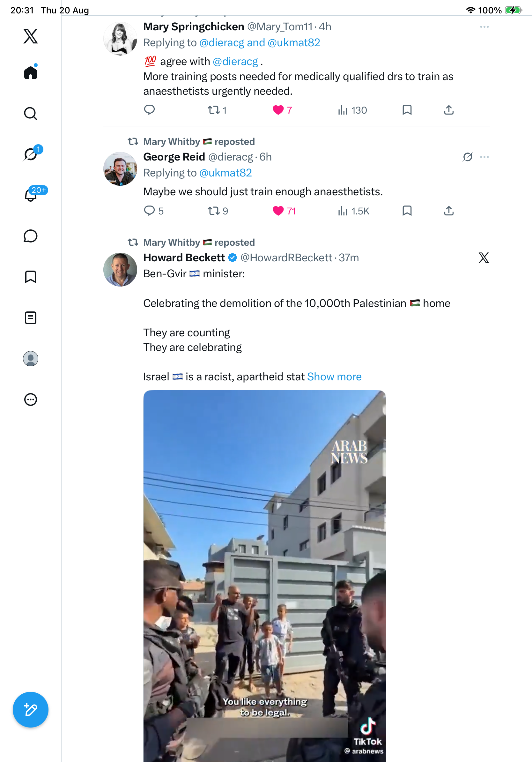Open Bookmarks in the sidebar
Screen dimensions: 532x762
31,277
